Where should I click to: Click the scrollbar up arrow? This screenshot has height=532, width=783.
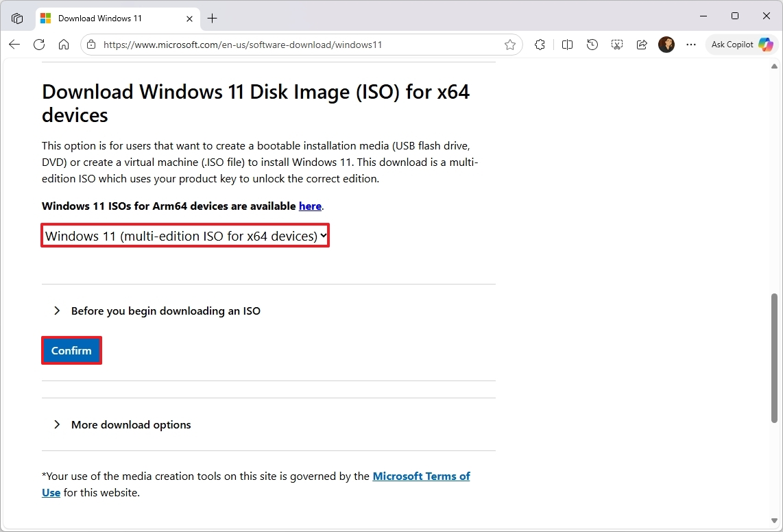click(774, 66)
